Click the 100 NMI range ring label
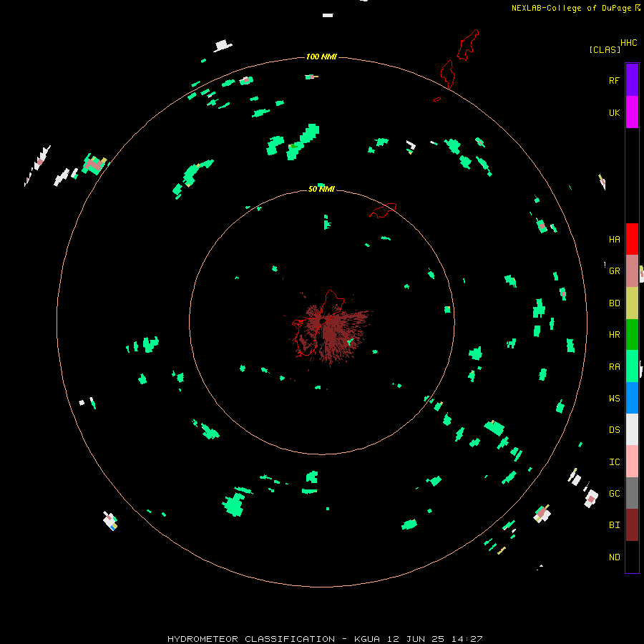644x644 pixels. (x=321, y=57)
